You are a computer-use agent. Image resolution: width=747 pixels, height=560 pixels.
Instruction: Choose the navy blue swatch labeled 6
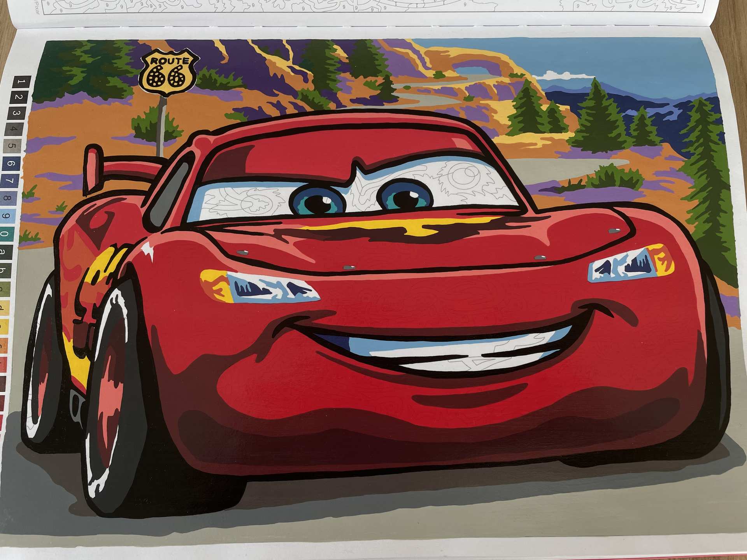tap(11, 163)
